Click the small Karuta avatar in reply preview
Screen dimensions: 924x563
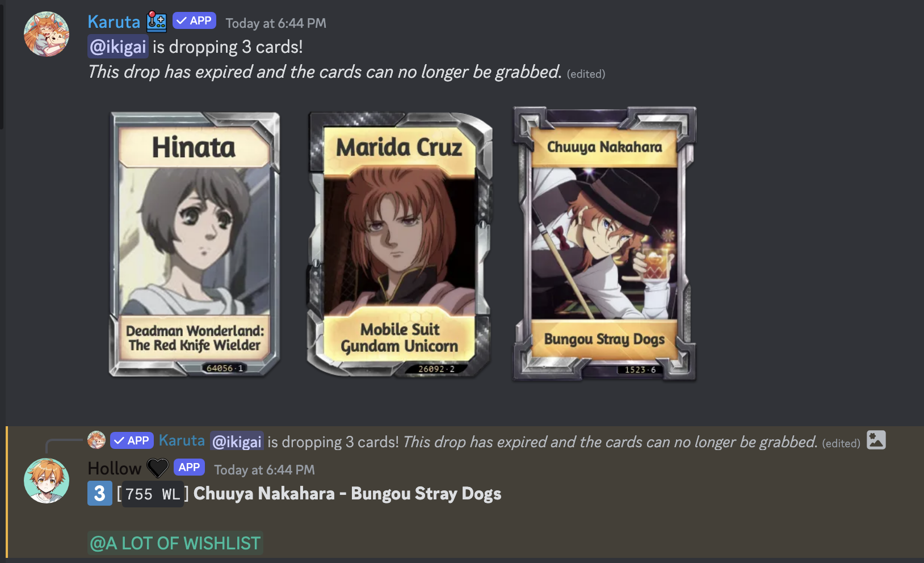pyautogui.click(x=96, y=440)
